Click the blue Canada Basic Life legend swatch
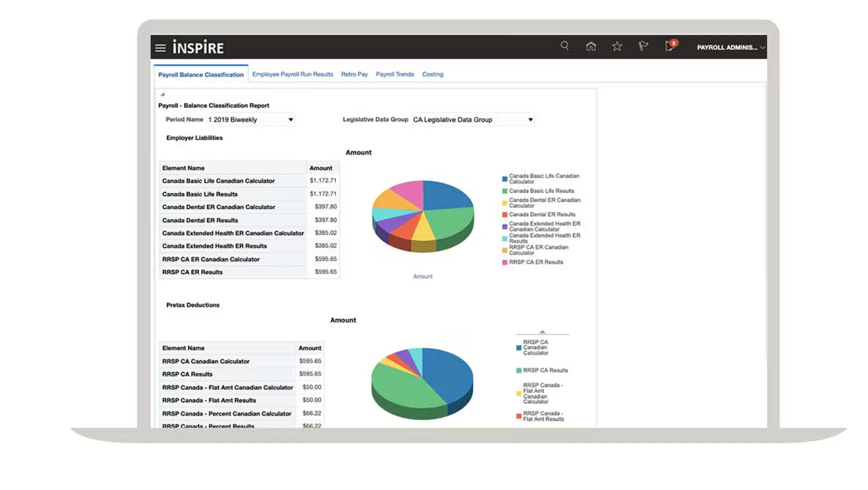 tap(504, 179)
